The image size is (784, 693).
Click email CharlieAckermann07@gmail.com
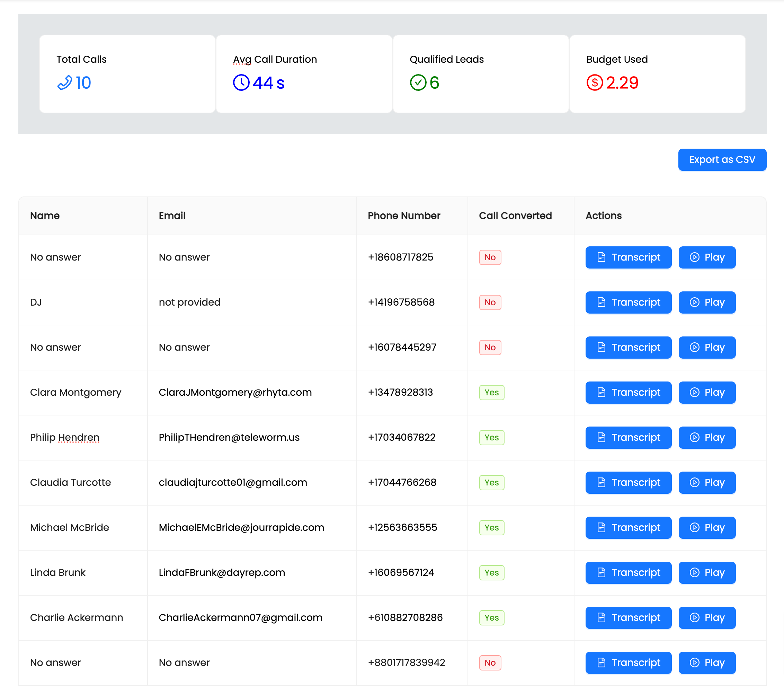[240, 618]
